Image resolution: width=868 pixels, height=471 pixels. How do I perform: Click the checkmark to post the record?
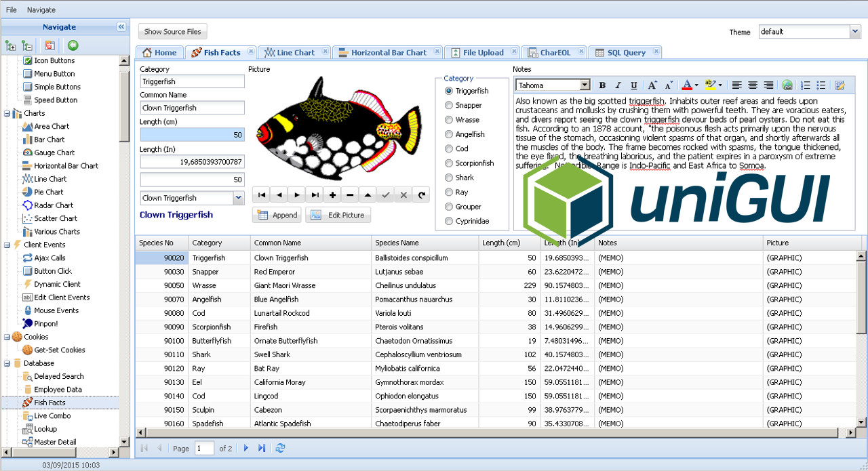coord(385,194)
